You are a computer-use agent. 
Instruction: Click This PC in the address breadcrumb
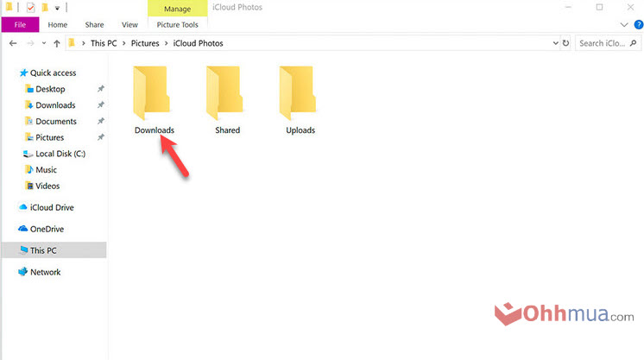click(104, 43)
